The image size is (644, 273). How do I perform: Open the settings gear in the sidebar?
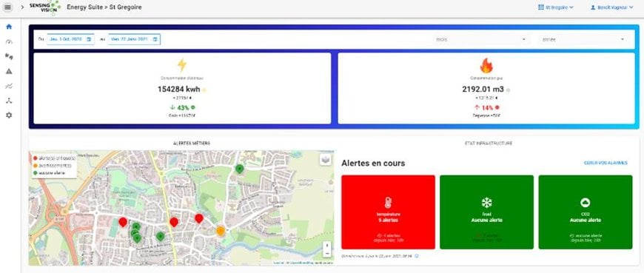(x=9, y=115)
